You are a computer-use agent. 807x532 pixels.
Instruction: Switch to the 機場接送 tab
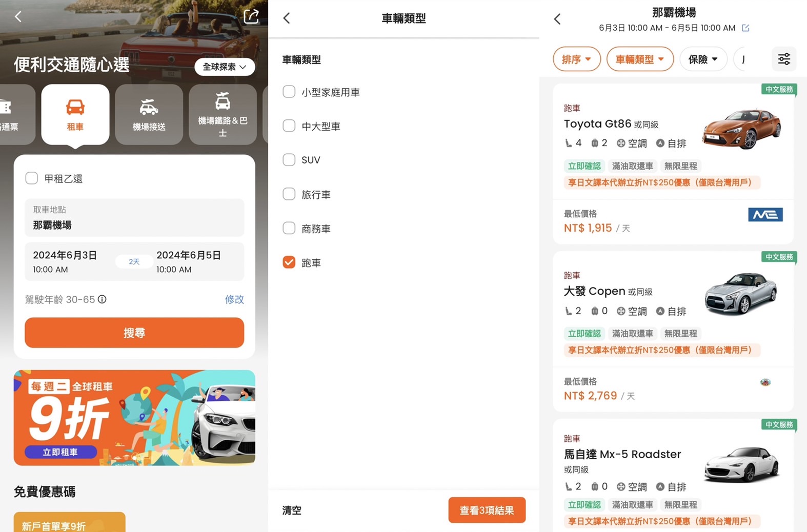tap(149, 114)
